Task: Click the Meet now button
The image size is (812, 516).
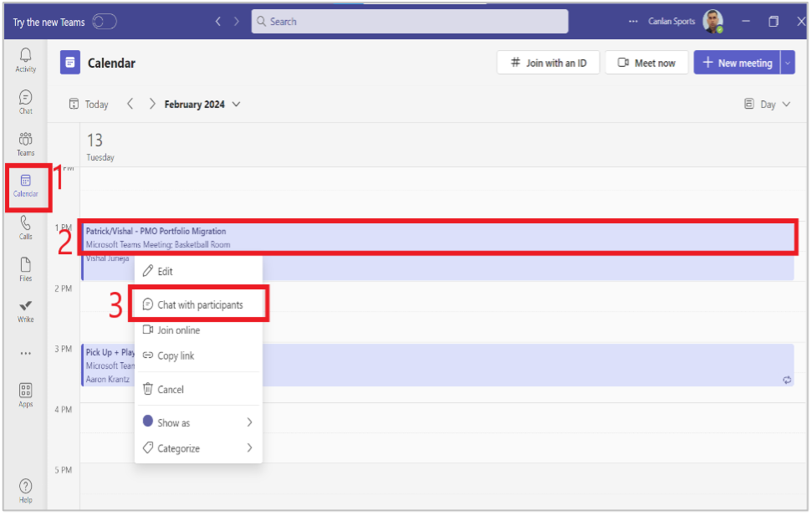Action: pyautogui.click(x=646, y=63)
